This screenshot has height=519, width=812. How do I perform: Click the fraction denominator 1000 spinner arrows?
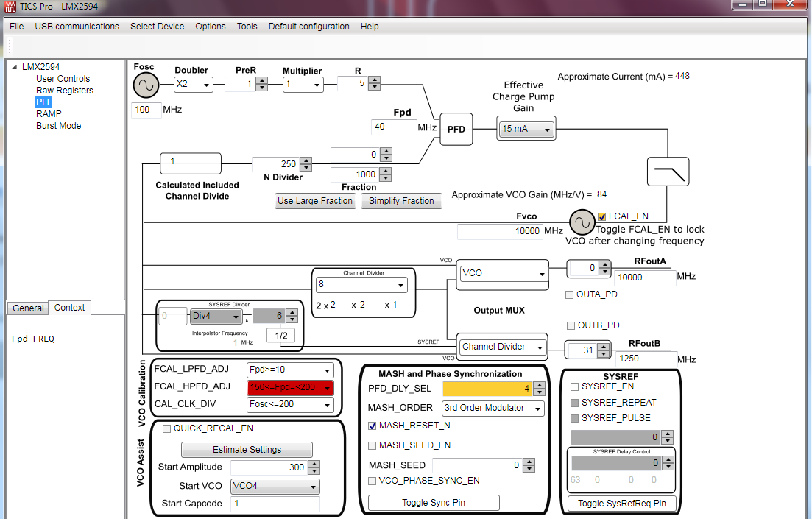coord(386,174)
